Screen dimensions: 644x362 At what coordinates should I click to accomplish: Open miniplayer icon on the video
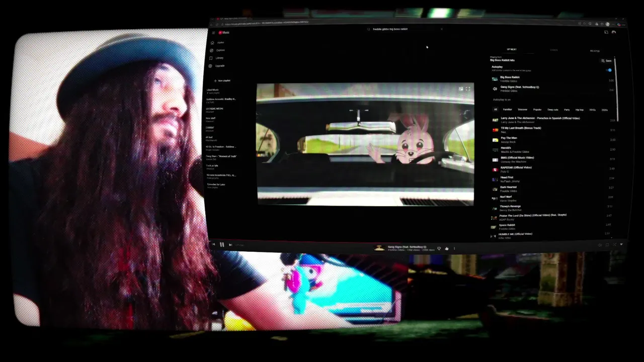[x=461, y=89]
